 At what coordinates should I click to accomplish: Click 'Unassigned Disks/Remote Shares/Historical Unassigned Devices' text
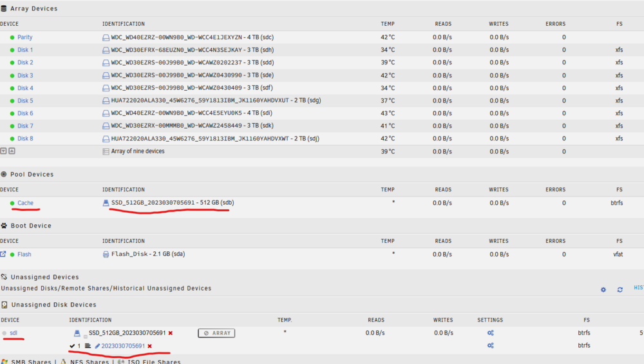point(106,289)
